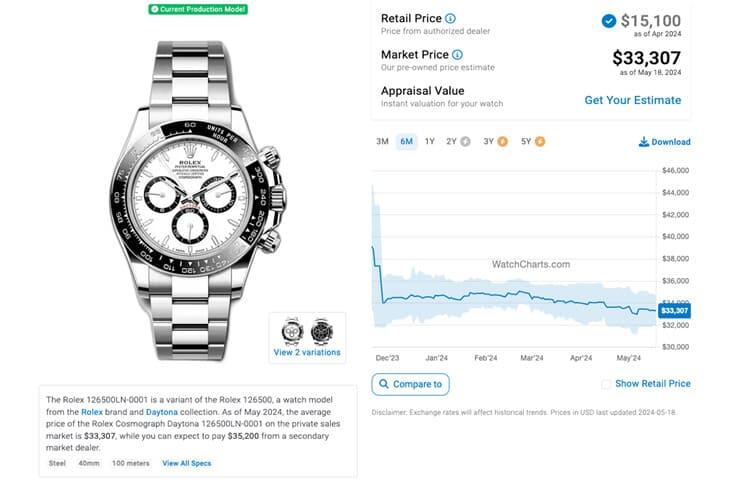Click the blue verified checkmark badge
This screenshot has height=482, width=730.
(x=609, y=20)
